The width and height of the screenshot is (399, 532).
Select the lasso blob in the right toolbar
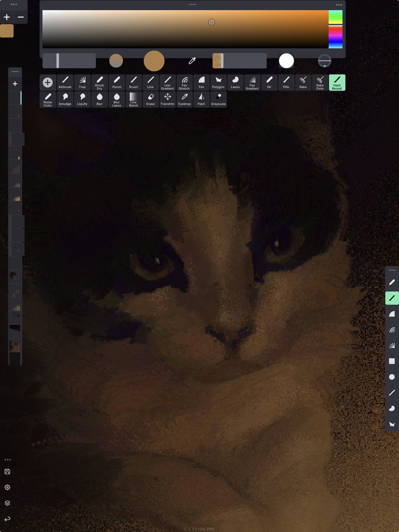click(392, 409)
